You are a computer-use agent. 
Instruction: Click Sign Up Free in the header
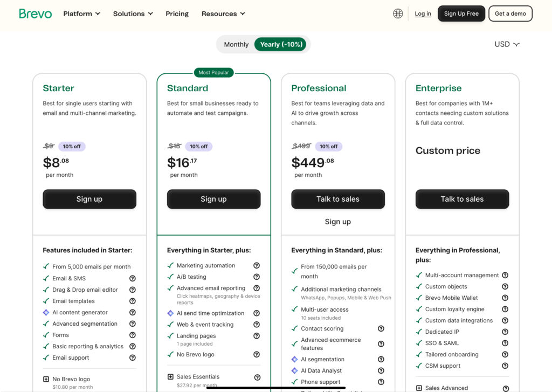pos(461,13)
